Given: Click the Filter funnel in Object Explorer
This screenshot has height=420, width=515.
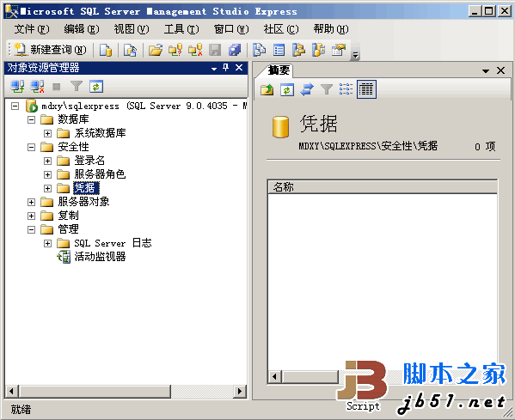Looking at the screenshot, I should pos(77,87).
